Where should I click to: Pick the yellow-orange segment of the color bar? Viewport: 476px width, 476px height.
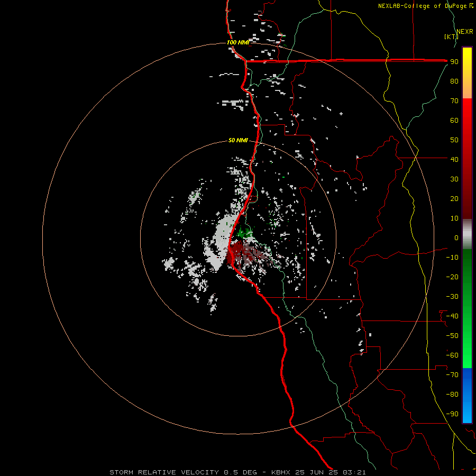coord(467,73)
